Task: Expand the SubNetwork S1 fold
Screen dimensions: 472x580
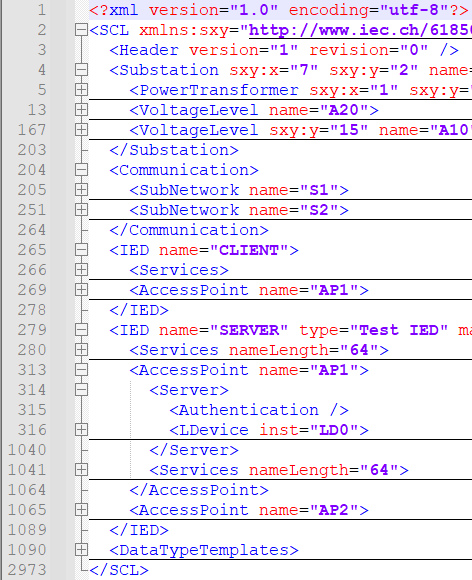Action: (x=81, y=190)
